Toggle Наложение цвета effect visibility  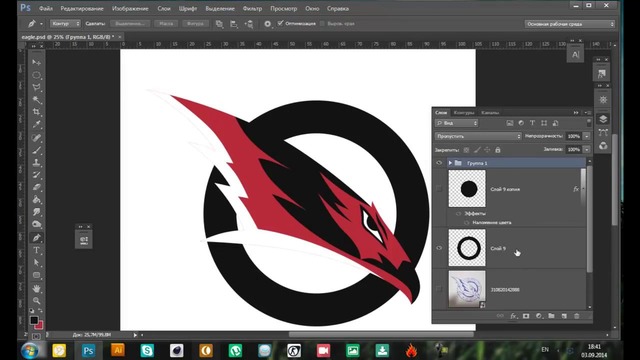(467, 222)
